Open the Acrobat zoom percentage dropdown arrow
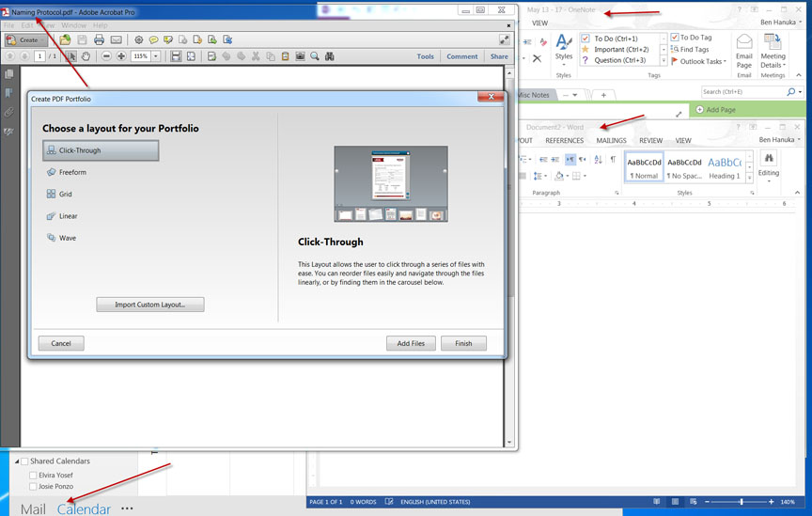The height and width of the screenshot is (516, 812). (155, 56)
